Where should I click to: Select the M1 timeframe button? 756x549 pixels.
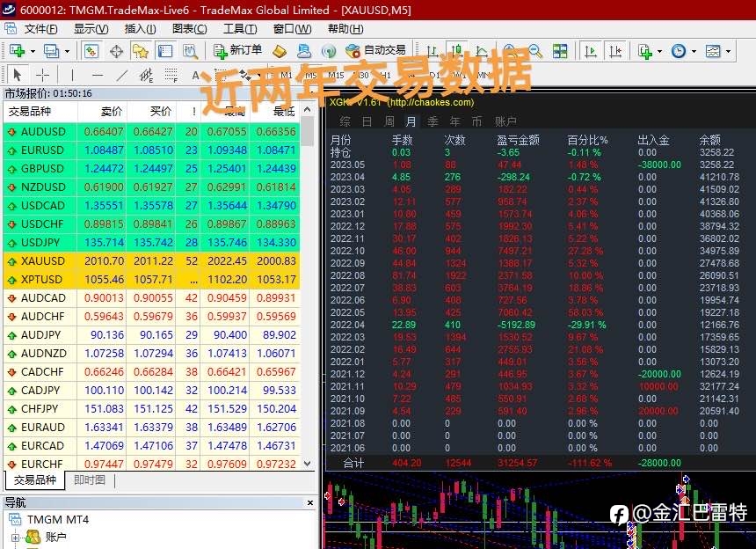[x=287, y=76]
